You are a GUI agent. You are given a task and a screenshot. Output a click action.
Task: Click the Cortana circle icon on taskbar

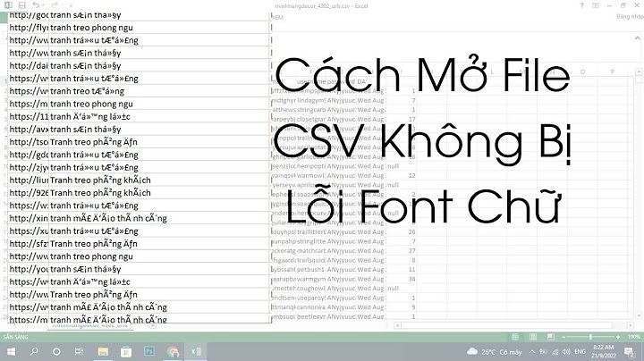56,351
